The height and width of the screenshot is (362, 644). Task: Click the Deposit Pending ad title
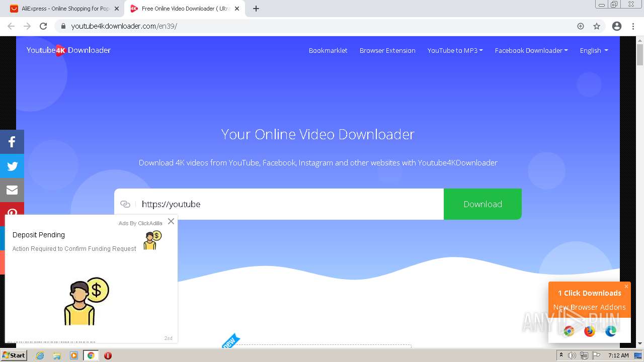tap(39, 235)
